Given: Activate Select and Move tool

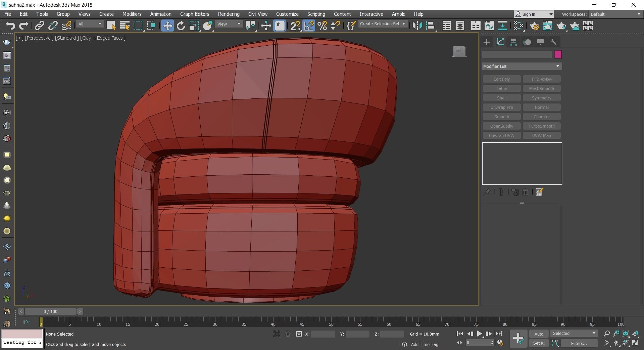Looking at the screenshot, I should [167, 26].
